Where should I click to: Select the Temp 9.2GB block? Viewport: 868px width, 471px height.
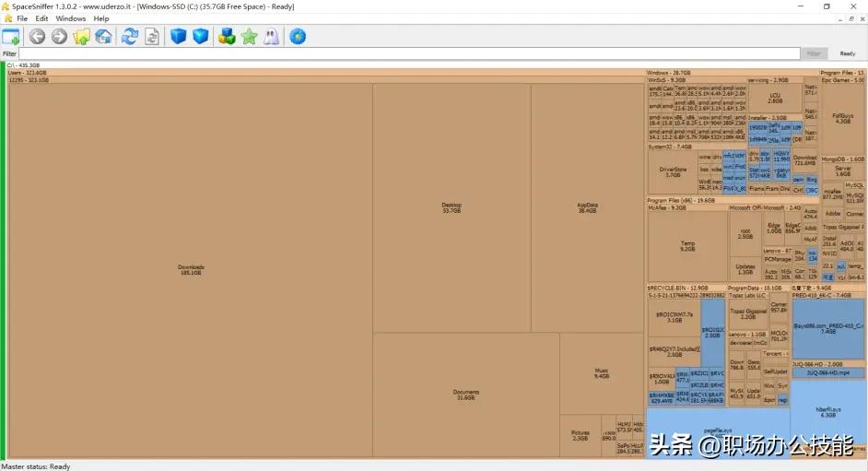click(x=687, y=246)
